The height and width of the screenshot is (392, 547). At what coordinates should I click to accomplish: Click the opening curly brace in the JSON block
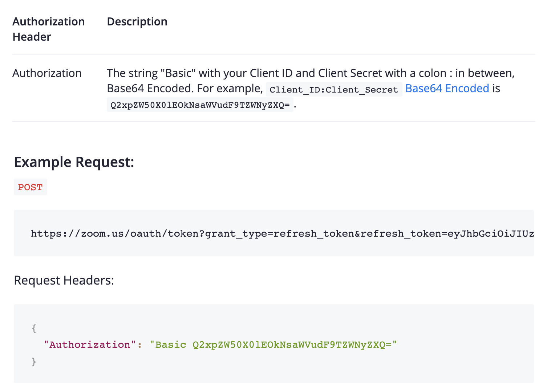click(x=34, y=328)
